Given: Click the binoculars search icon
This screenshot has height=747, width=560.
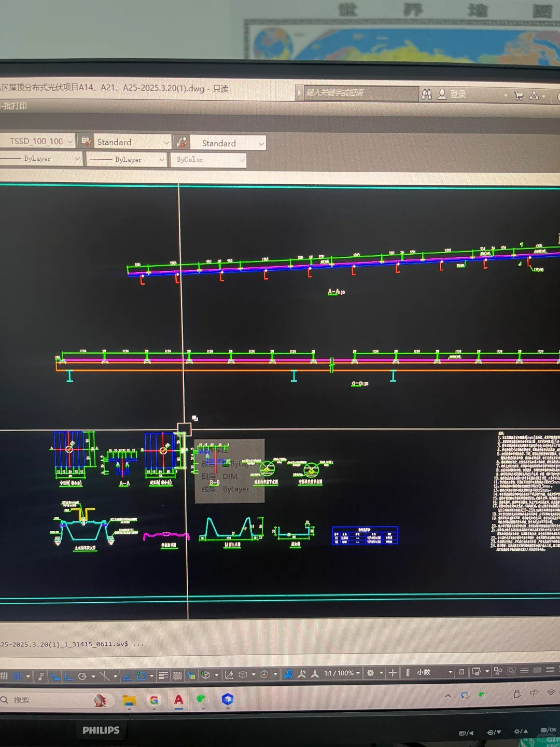Looking at the screenshot, I should [427, 94].
